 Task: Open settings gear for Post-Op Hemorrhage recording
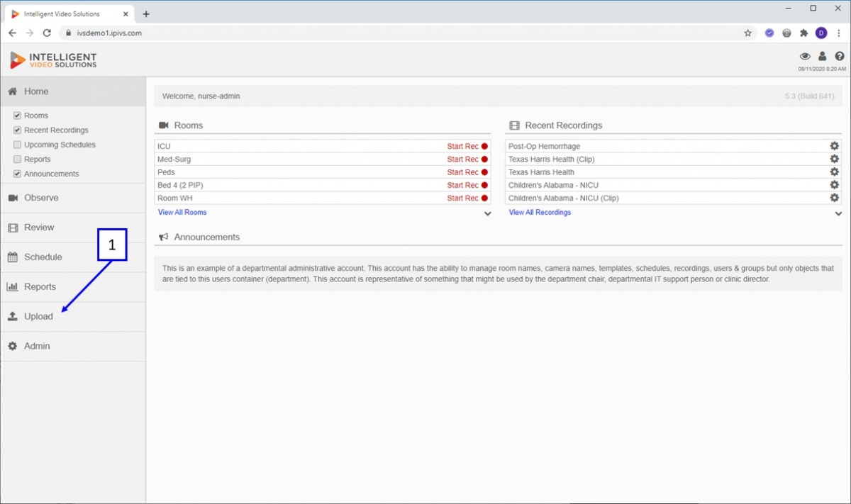pyautogui.click(x=835, y=146)
